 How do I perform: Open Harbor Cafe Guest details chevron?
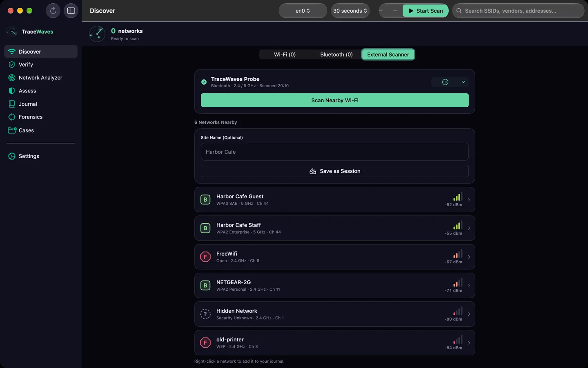(469, 200)
